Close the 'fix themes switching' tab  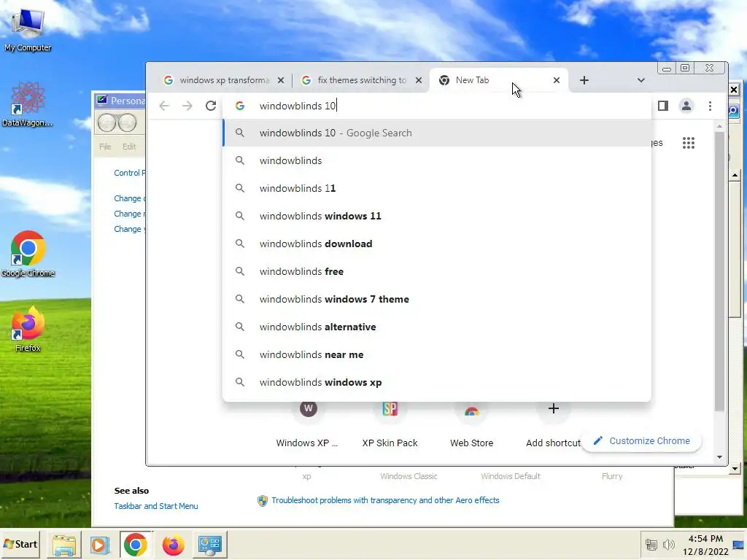point(418,80)
